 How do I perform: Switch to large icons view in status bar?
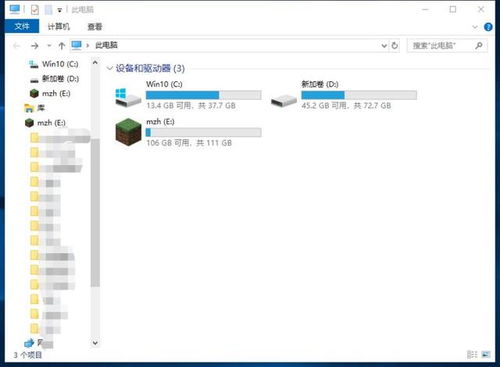pyautogui.click(x=486, y=354)
